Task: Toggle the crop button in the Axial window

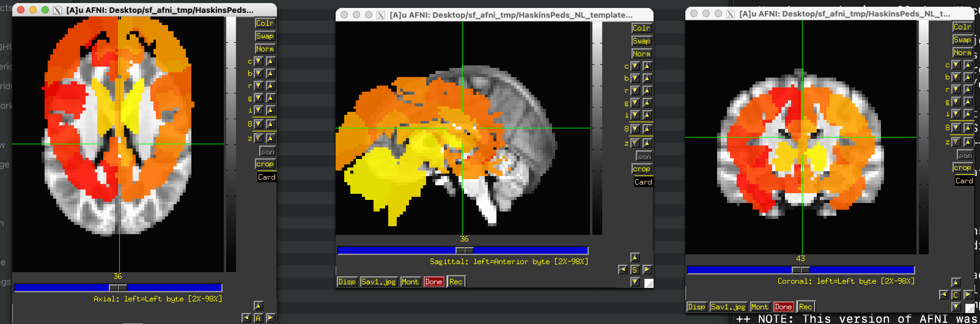Action: click(265, 164)
